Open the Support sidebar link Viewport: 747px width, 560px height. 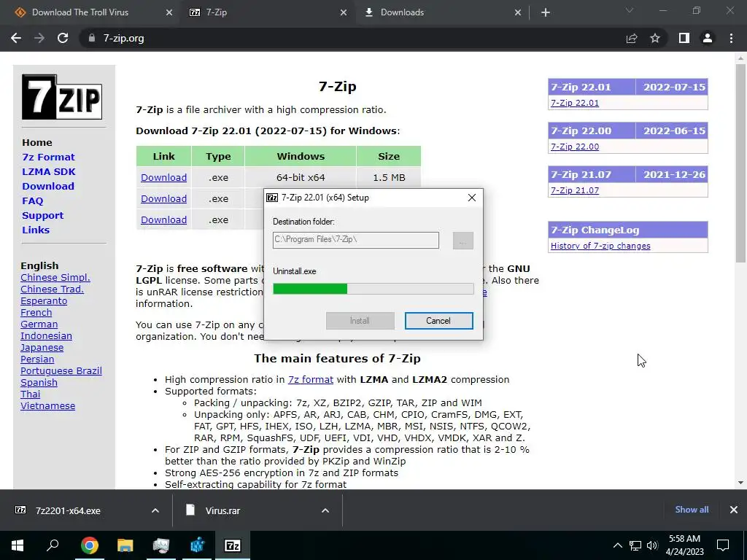[x=42, y=215]
